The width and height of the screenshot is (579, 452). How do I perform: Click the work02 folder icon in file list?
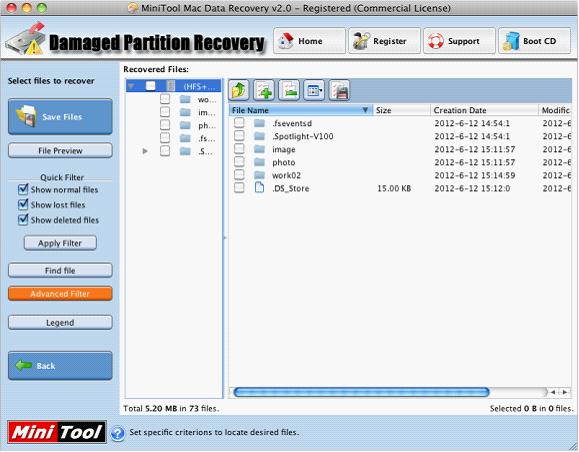260,175
